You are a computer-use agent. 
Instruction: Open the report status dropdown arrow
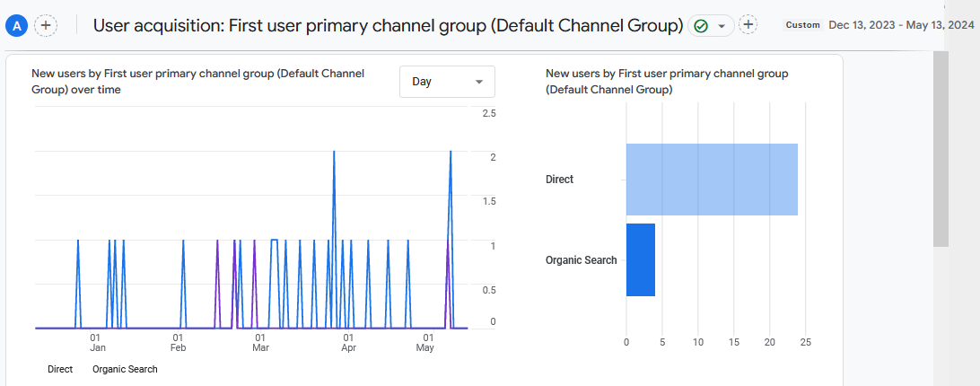(x=721, y=26)
